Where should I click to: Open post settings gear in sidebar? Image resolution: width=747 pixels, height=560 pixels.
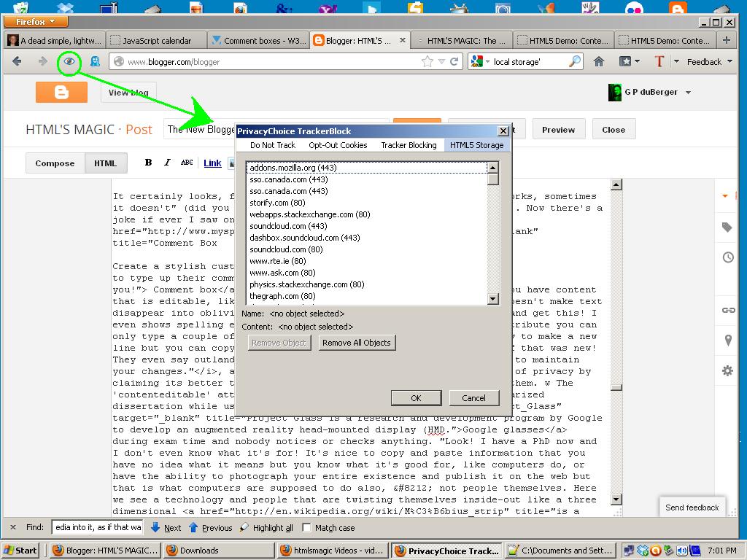tap(727, 370)
